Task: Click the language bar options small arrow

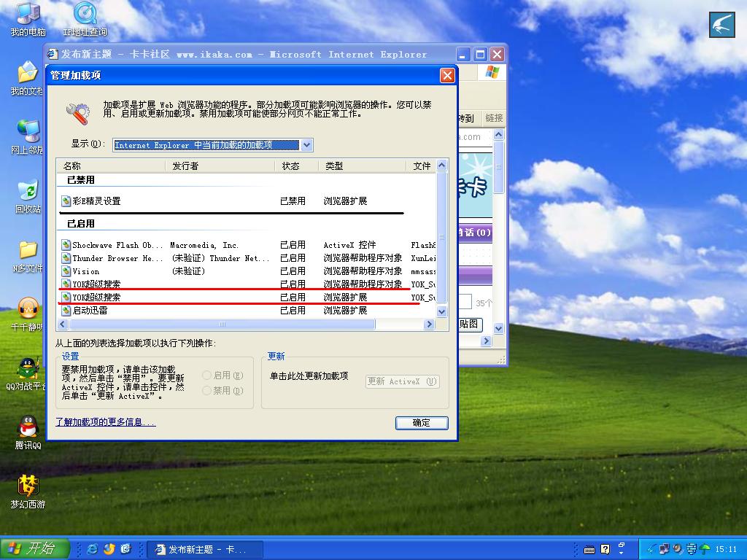Action: tap(622, 553)
